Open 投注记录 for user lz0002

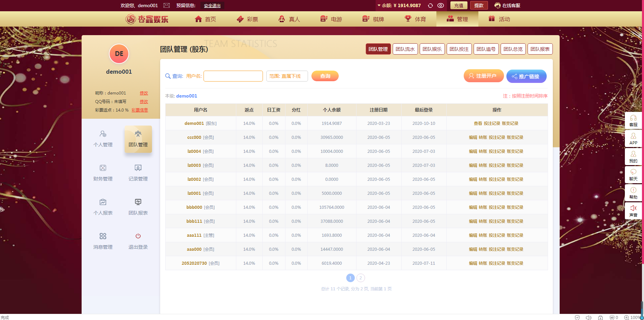click(497, 179)
